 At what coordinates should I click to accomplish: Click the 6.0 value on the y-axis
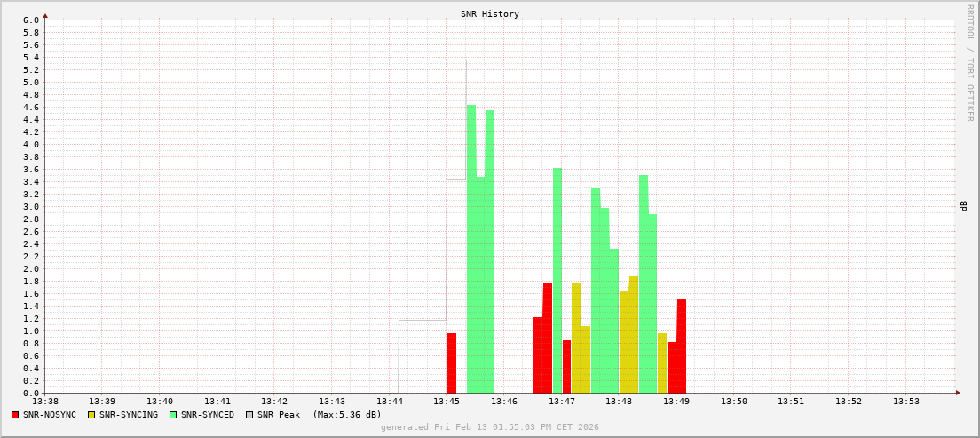(x=30, y=20)
